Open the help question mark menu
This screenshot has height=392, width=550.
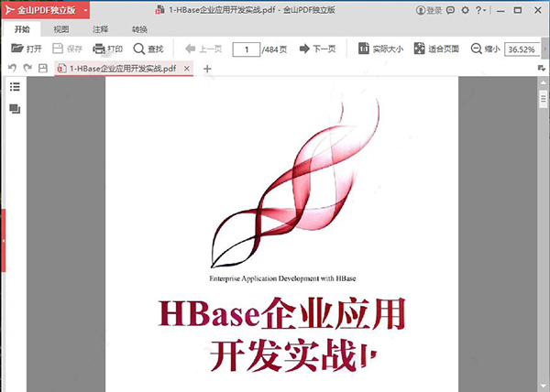480,10
